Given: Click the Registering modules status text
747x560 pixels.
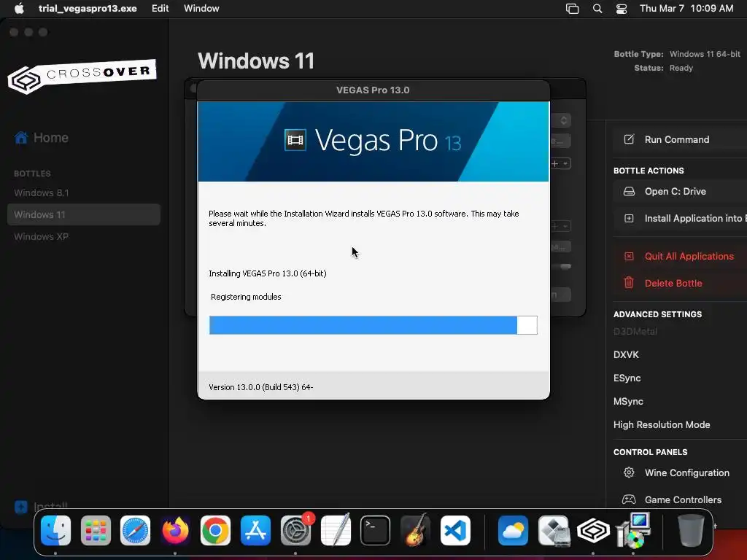Looking at the screenshot, I should (x=246, y=297).
